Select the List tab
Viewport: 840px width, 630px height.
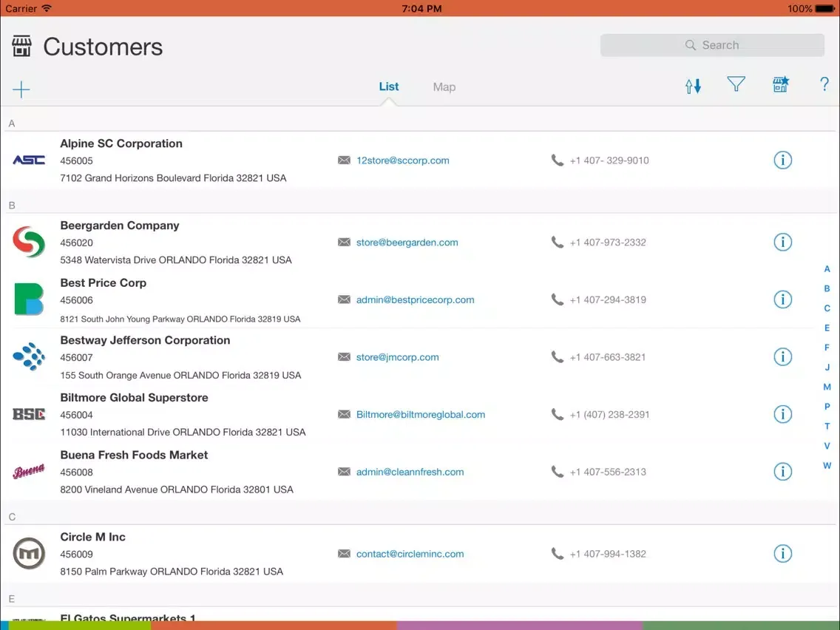388,87
